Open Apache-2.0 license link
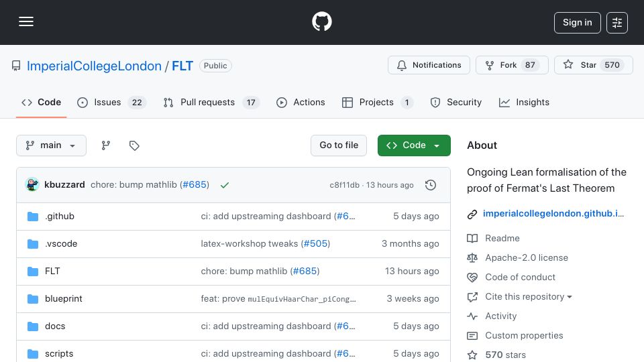Screen dimensions: 644x362 [x=527, y=257]
